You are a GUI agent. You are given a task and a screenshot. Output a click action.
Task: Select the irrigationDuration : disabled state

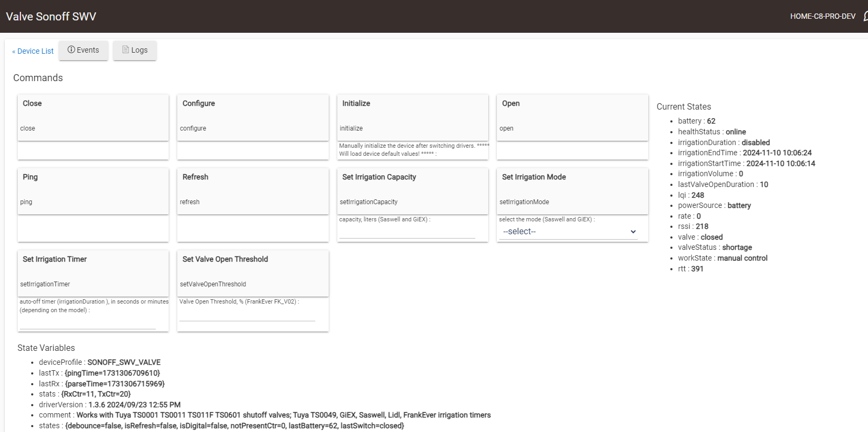point(724,142)
